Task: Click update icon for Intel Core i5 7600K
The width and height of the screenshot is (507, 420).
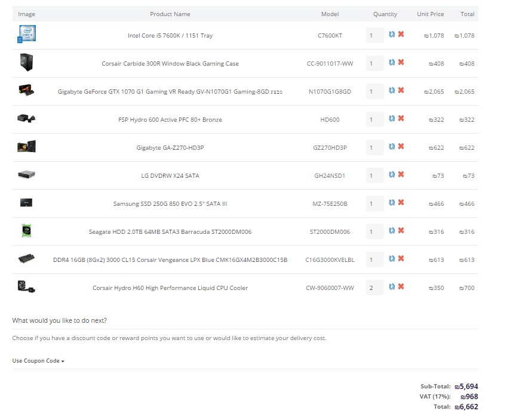Action: tap(392, 34)
